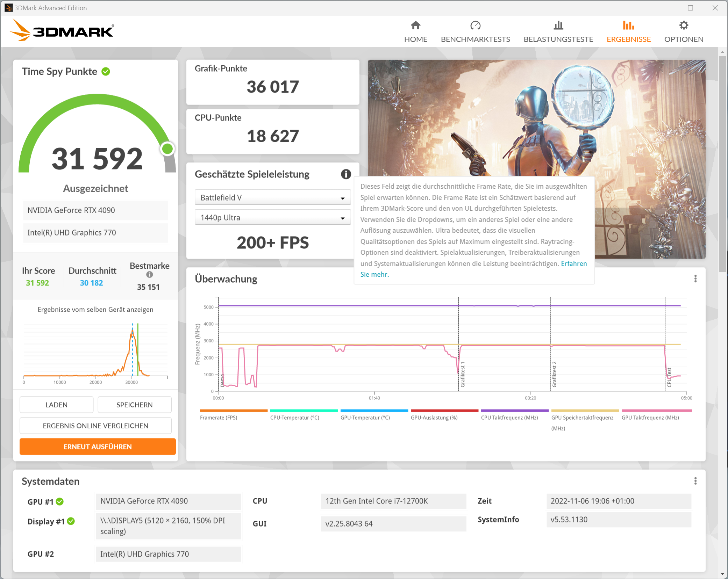728x579 pixels.
Task: Click ERGEBNIS ONLINE VERGLEICHEN button
Action: coord(95,426)
